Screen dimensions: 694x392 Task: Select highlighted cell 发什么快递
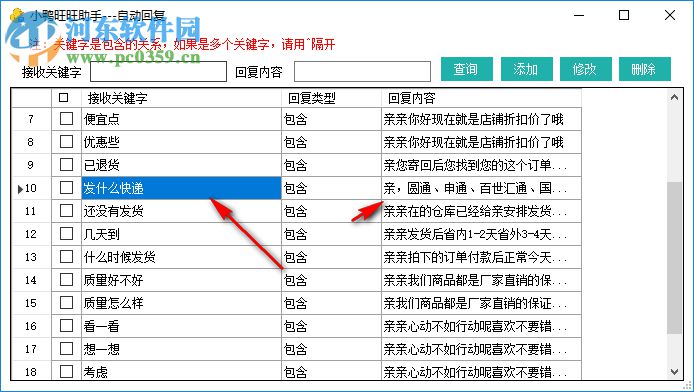pos(181,188)
